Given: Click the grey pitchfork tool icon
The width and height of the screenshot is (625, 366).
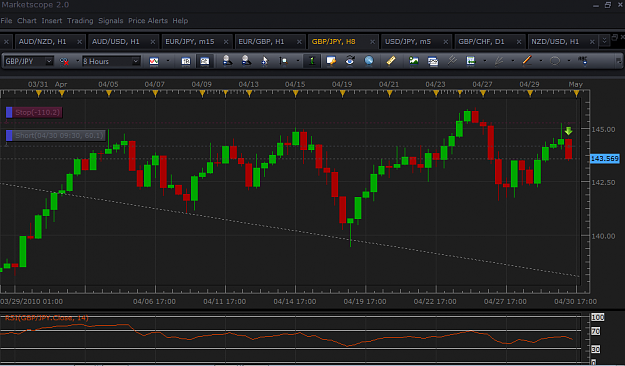Looking at the screenshot, I should pos(452,61).
